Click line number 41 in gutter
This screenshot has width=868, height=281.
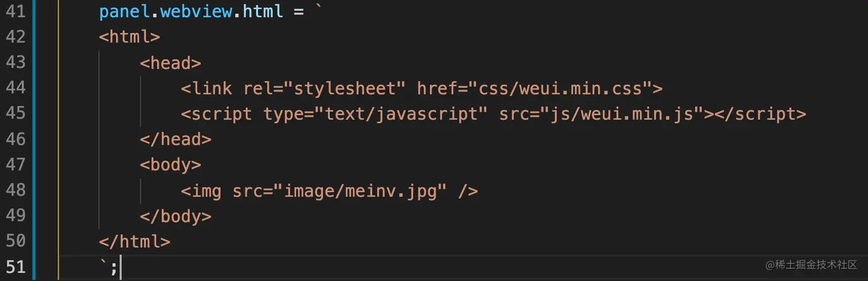[x=15, y=11]
